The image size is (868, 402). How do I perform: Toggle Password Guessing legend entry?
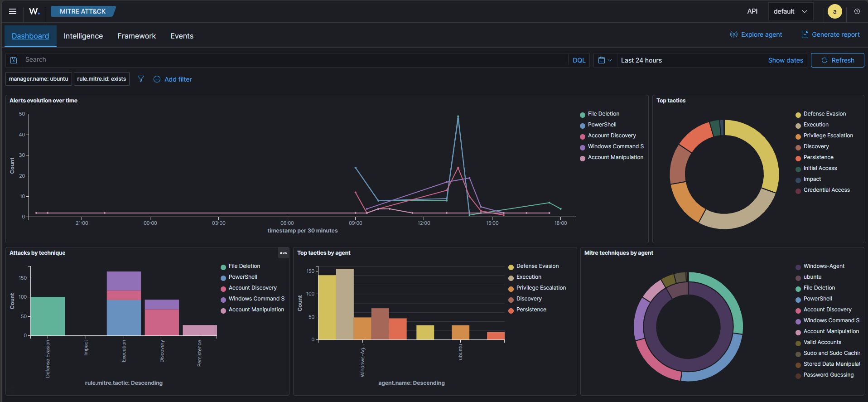tap(828, 375)
